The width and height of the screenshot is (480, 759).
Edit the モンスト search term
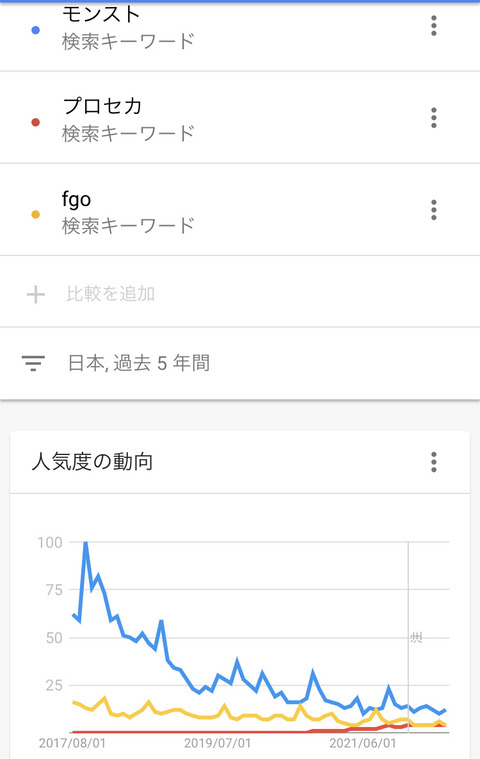[101, 14]
